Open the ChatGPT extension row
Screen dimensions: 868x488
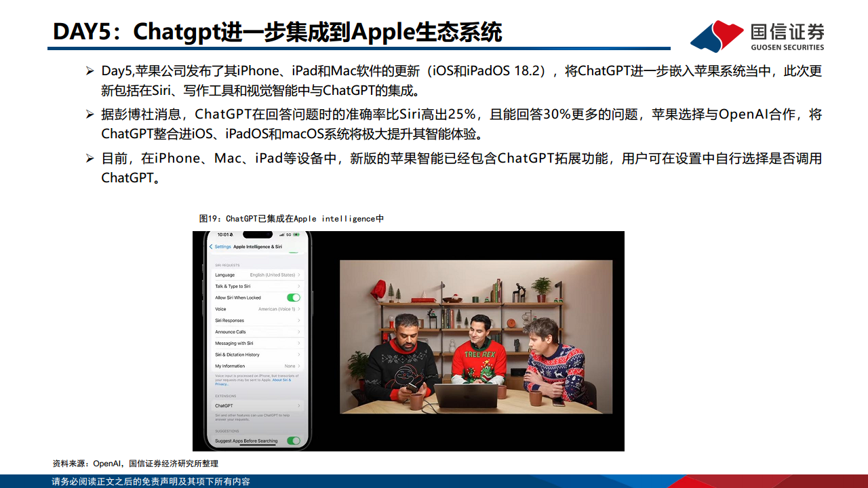pos(257,405)
